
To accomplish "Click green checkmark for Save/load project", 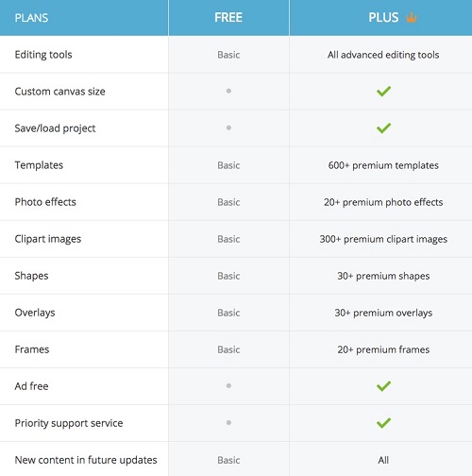I will coord(383,128).
